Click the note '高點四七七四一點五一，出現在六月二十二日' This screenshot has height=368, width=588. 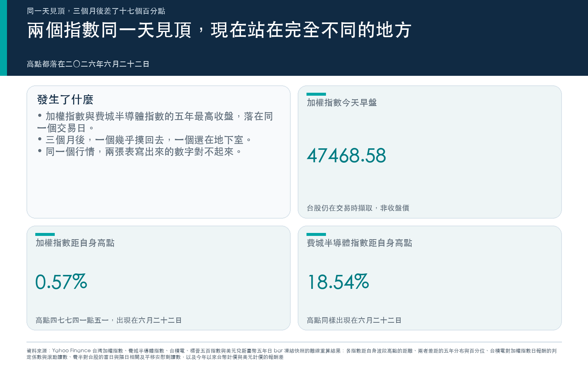point(109,320)
